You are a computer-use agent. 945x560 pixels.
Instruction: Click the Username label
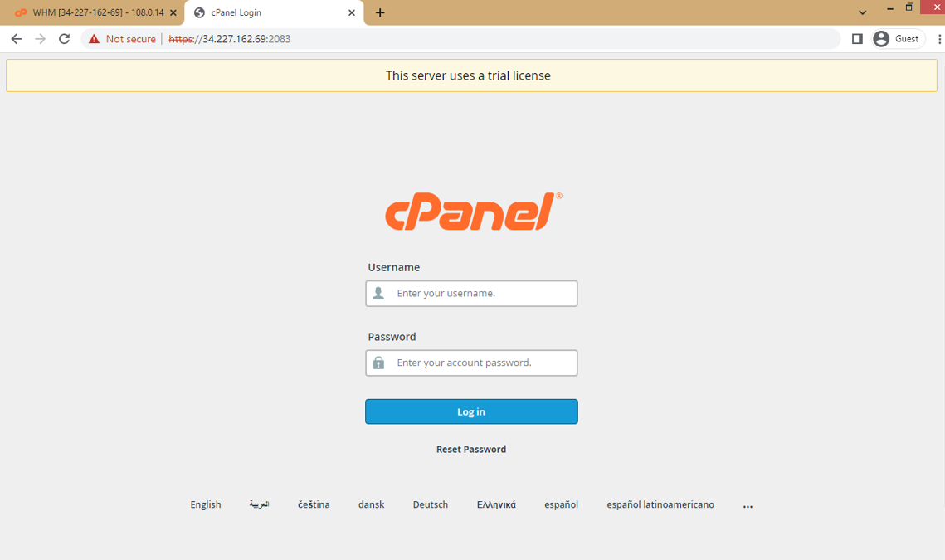393,267
